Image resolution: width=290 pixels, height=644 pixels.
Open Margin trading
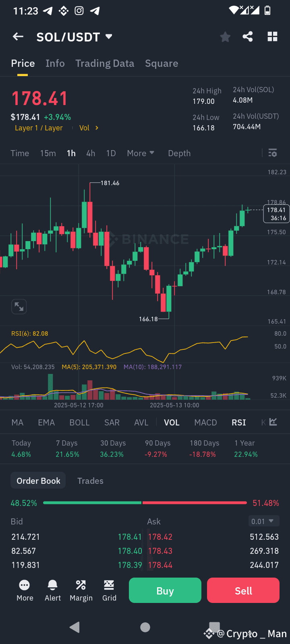81,590
